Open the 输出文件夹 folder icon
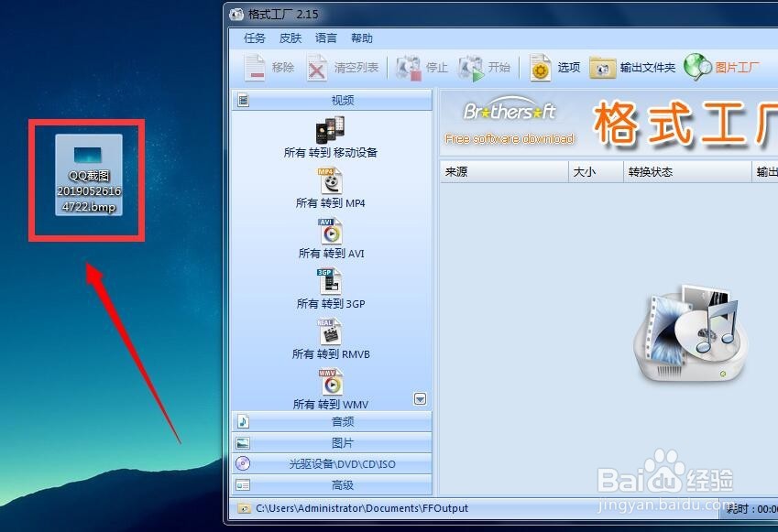Viewport: 778px width, 532px height. pos(602,68)
